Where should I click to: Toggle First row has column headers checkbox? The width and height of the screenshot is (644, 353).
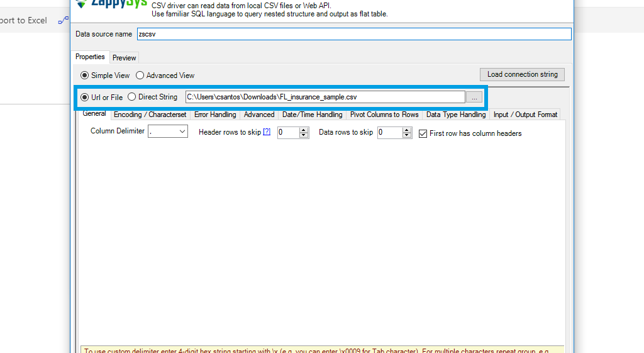[423, 133]
